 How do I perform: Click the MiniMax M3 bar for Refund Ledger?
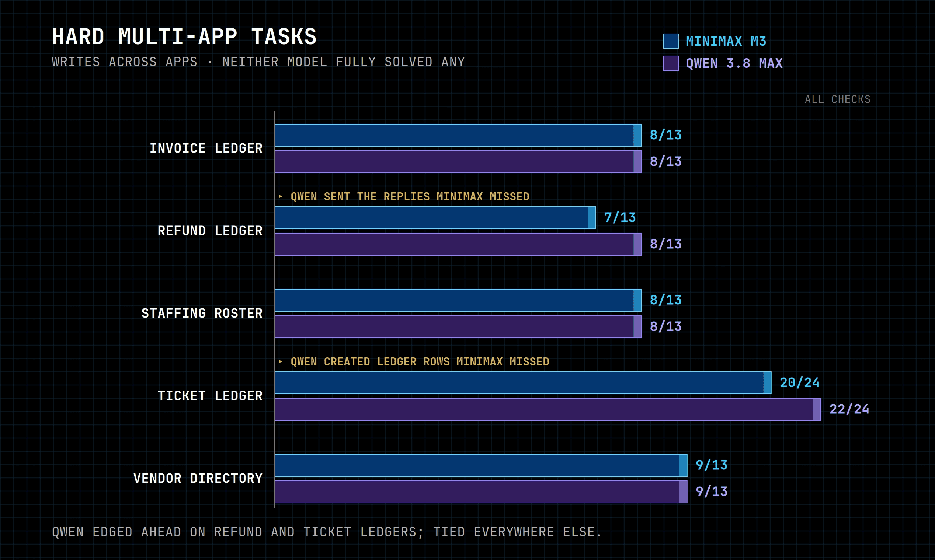[435, 218]
